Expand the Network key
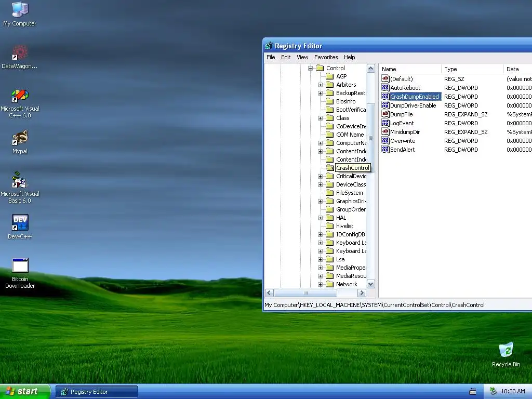The height and width of the screenshot is (399, 532). pos(320,284)
